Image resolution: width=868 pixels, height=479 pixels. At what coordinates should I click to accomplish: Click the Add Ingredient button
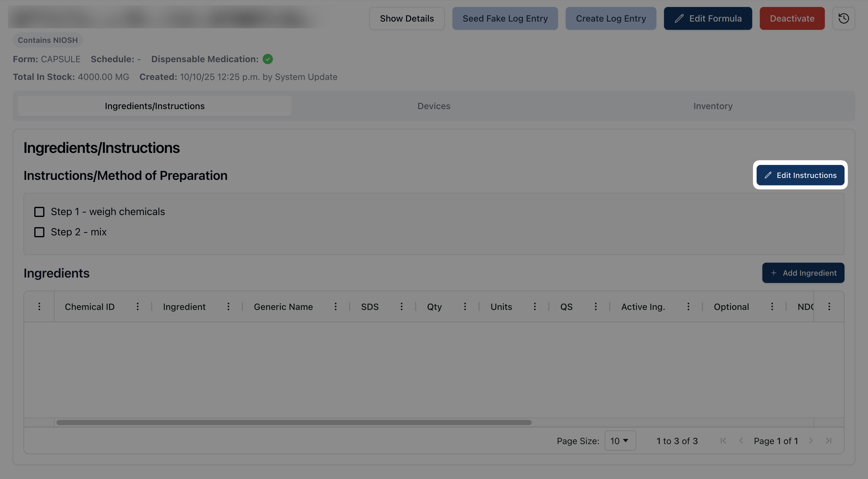pos(803,273)
